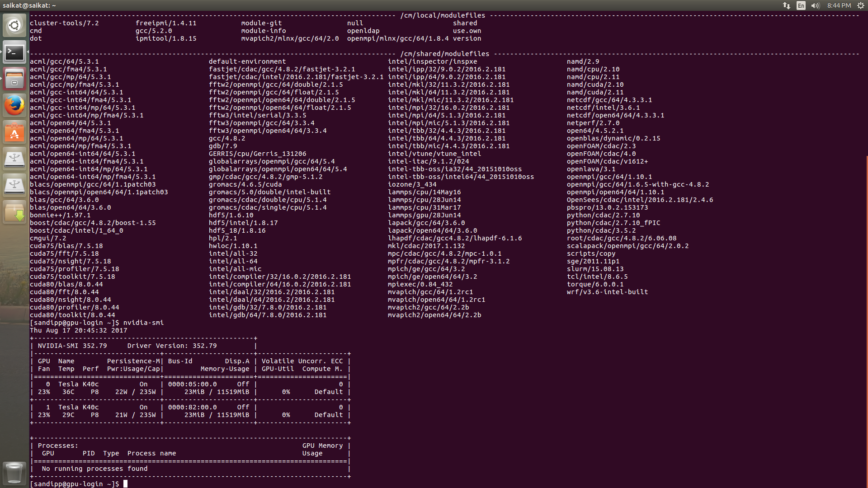Open the Trash in launcher
Image resolution: width=868 pixels, height=488 pixels.
coord(14,473)
